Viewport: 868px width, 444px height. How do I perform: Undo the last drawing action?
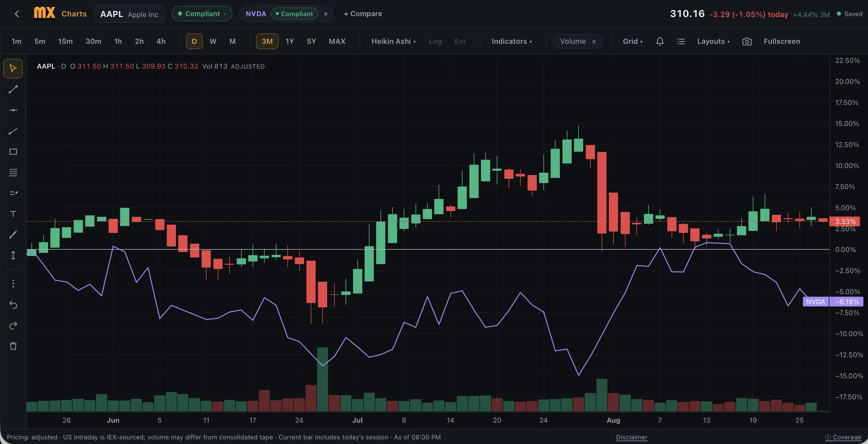(13, 305)
